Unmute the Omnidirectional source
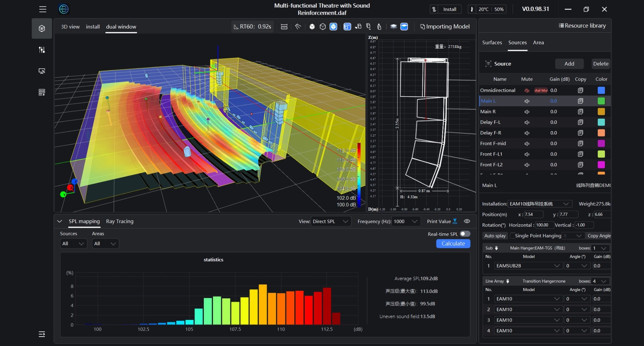Viewport: 644px width, 346px height. pyautogui.click(x=527, y=91)
